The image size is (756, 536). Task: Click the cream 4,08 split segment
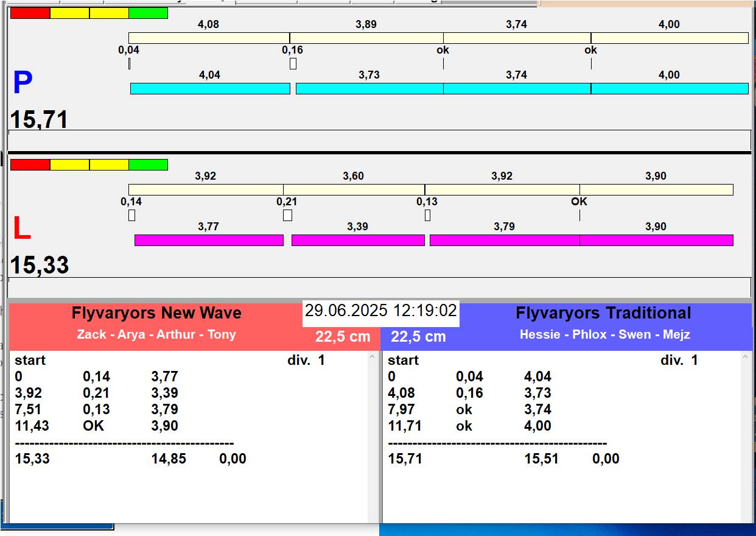209,38
